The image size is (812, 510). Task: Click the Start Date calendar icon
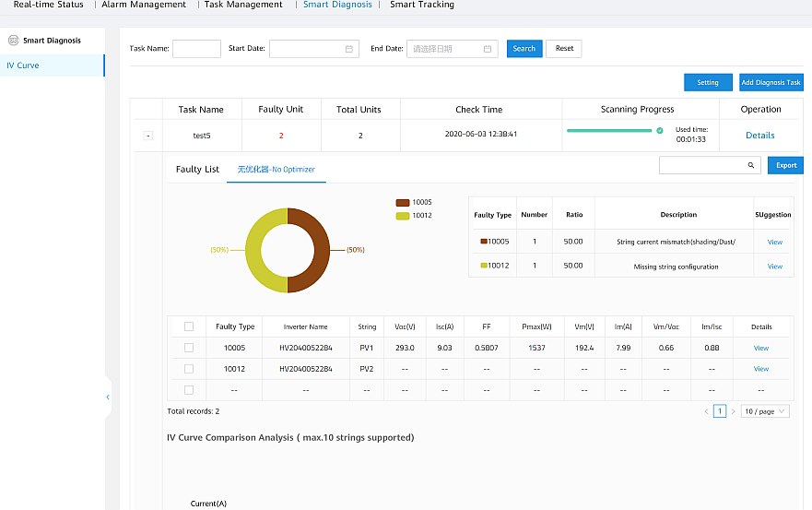pyautogui.click(x=348, y=49)
